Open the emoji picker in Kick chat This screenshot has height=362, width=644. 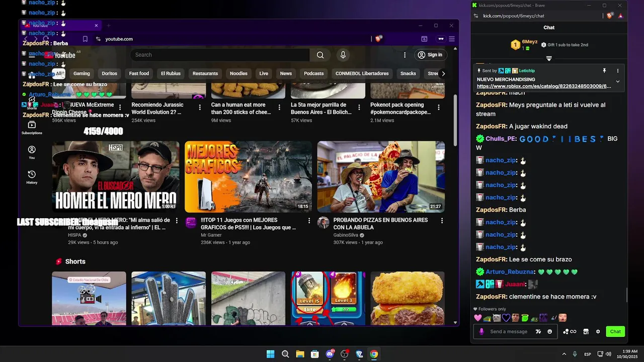pos(549,331)
